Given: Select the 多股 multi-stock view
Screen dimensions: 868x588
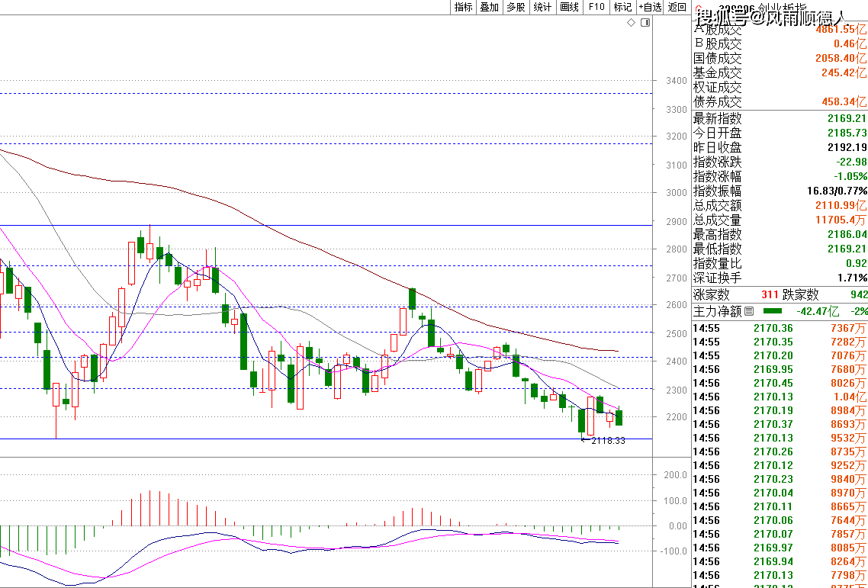Looking at the screenshot, I should tap(516, 7).
